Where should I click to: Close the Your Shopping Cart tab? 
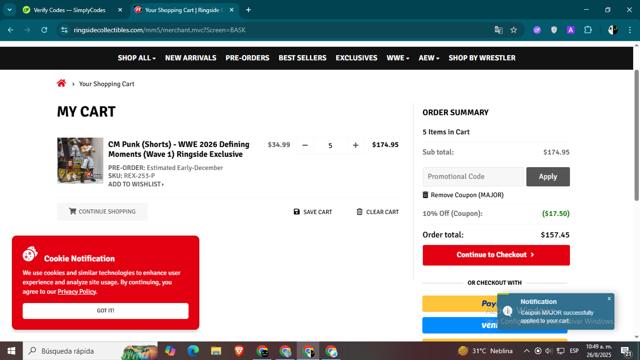(x=231, y=10)
